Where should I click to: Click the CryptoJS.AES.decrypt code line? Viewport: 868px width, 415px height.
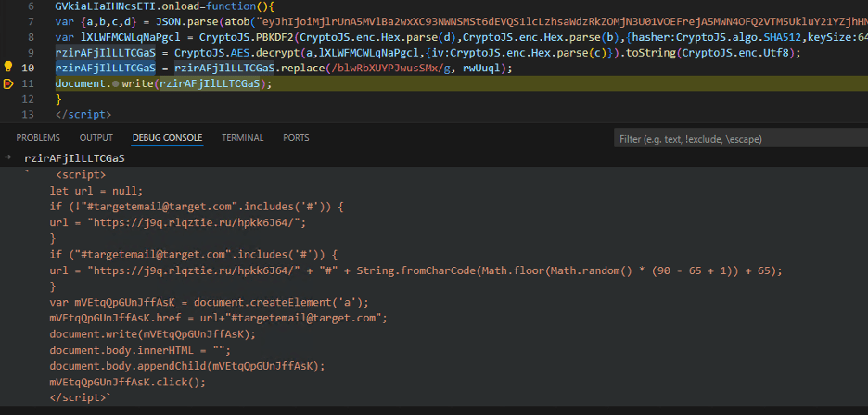(428, 53)
